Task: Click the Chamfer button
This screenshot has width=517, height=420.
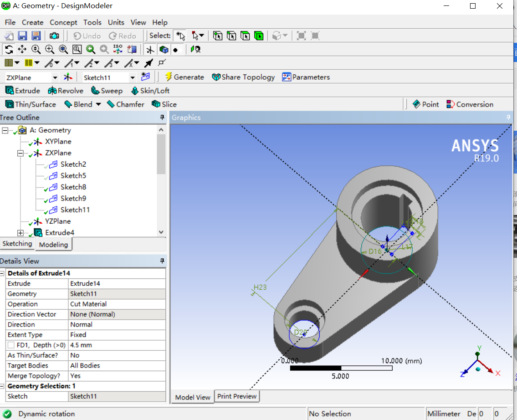Action: tap(126, 104)
